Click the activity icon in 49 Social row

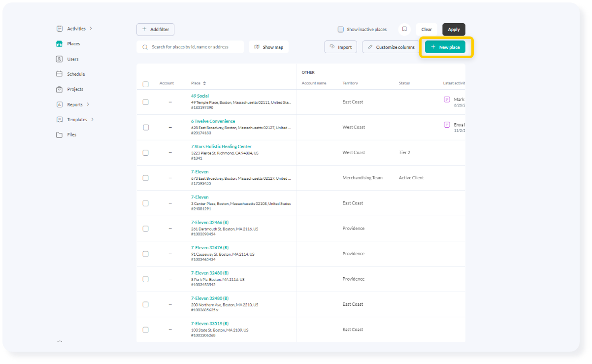447,99
